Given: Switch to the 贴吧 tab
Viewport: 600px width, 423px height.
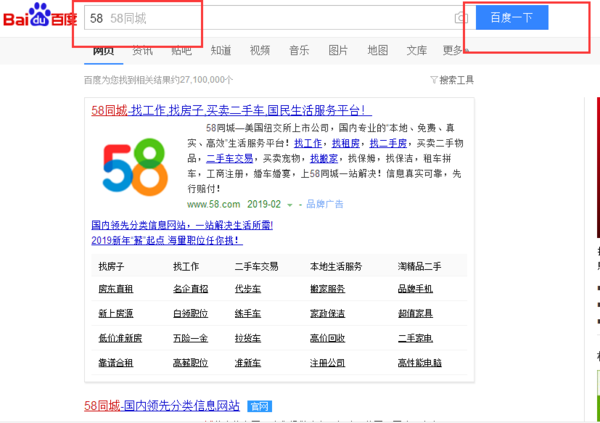Looking at the screenshot, I should [x=181, y=50].
